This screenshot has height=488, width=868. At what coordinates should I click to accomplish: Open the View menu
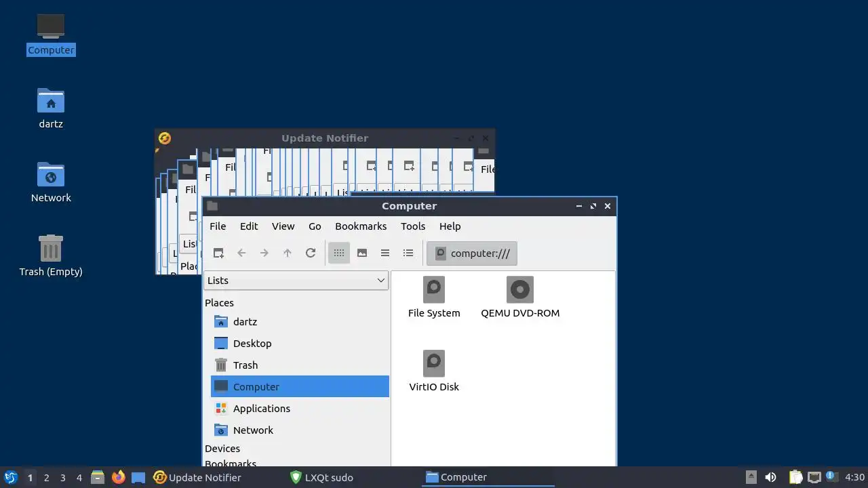click(x=283, y=226)
